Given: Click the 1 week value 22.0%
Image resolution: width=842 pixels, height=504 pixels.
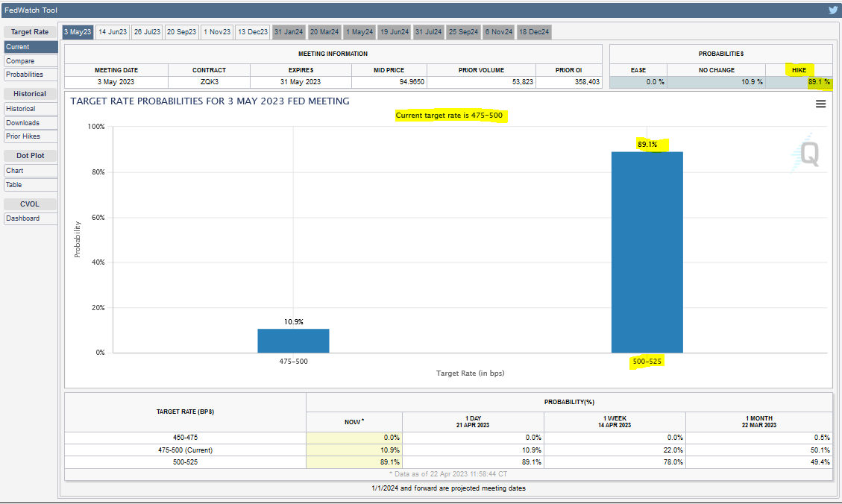Looking at the screenshot, I should (673, 450).
